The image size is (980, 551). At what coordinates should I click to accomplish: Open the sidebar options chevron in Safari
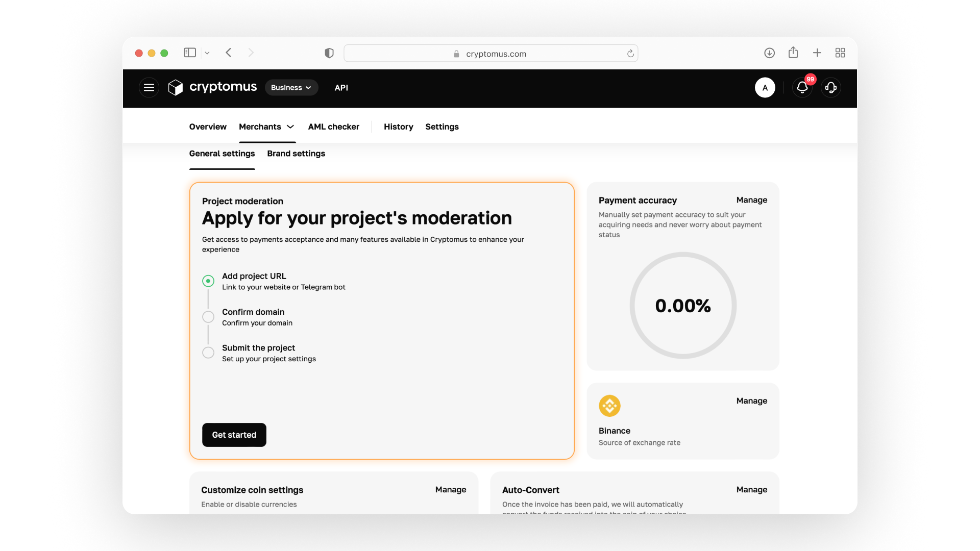coord(207,53)
